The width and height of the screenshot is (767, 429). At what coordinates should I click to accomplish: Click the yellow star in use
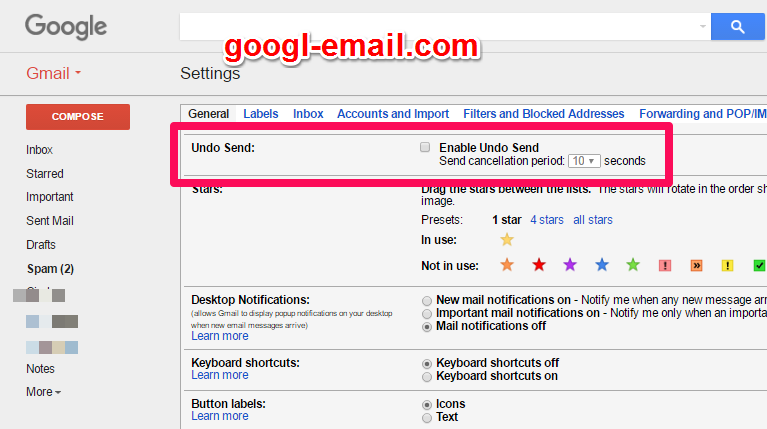507,239
